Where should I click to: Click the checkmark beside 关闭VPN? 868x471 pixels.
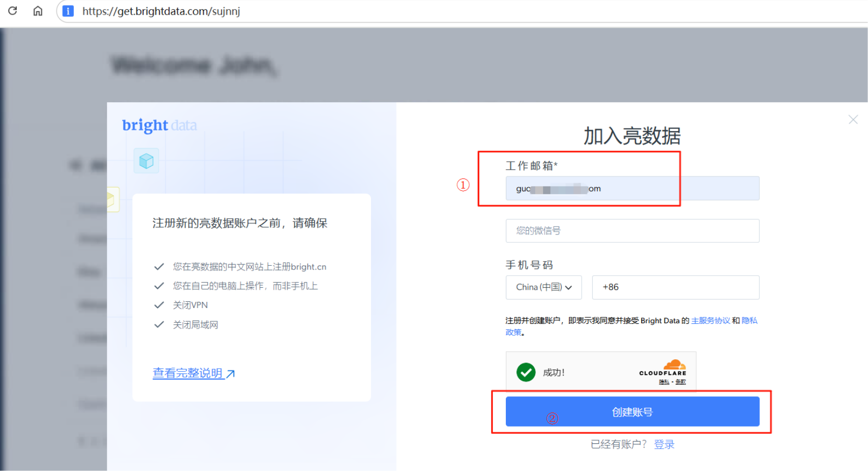point(159,305)
